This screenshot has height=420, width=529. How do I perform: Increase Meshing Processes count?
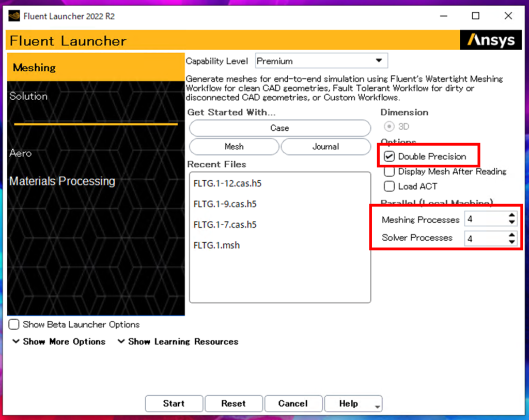click(512, 215)
